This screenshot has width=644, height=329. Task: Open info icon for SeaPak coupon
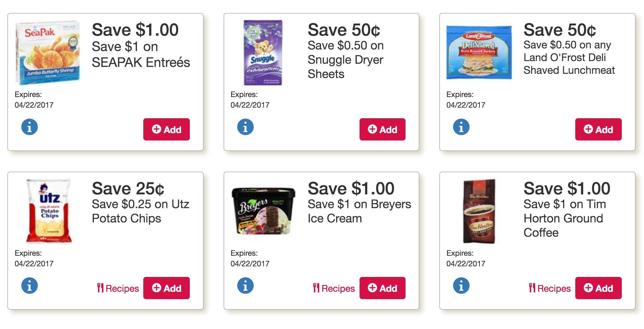(x=29, y=127)
